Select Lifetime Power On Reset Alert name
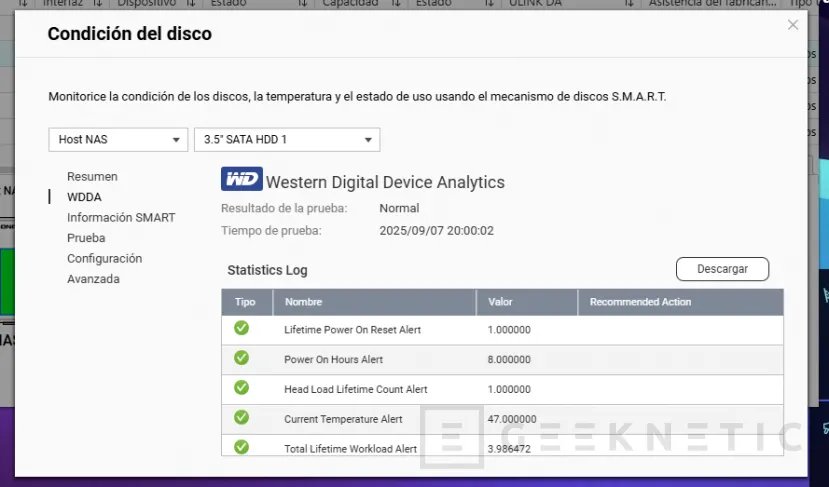The image size is (829, 487). point(353,330)
